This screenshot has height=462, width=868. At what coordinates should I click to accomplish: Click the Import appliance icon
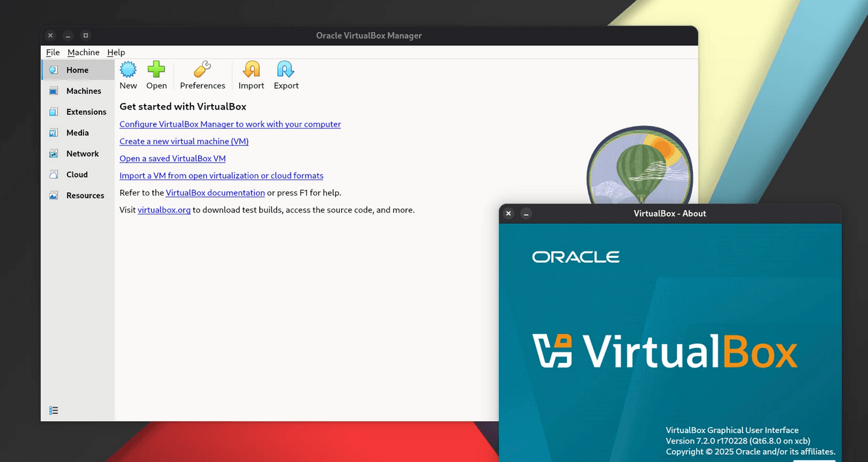[251, 70]
